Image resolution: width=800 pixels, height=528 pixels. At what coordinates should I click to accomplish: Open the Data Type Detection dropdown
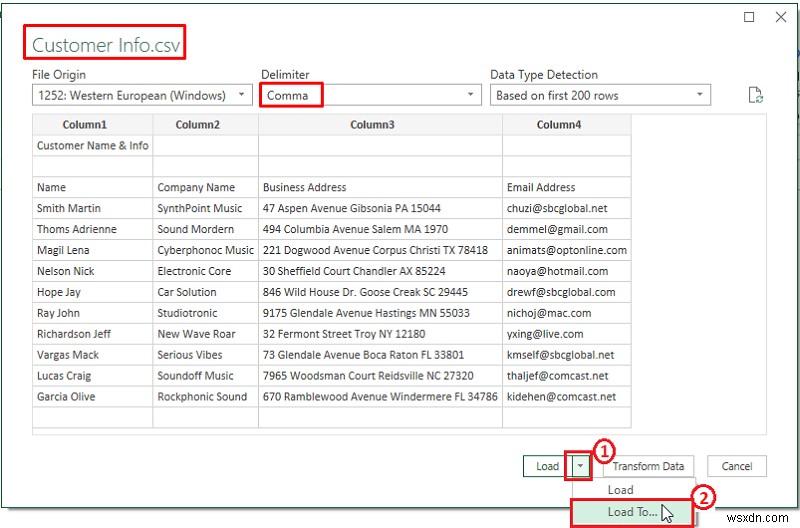[601, 95]
